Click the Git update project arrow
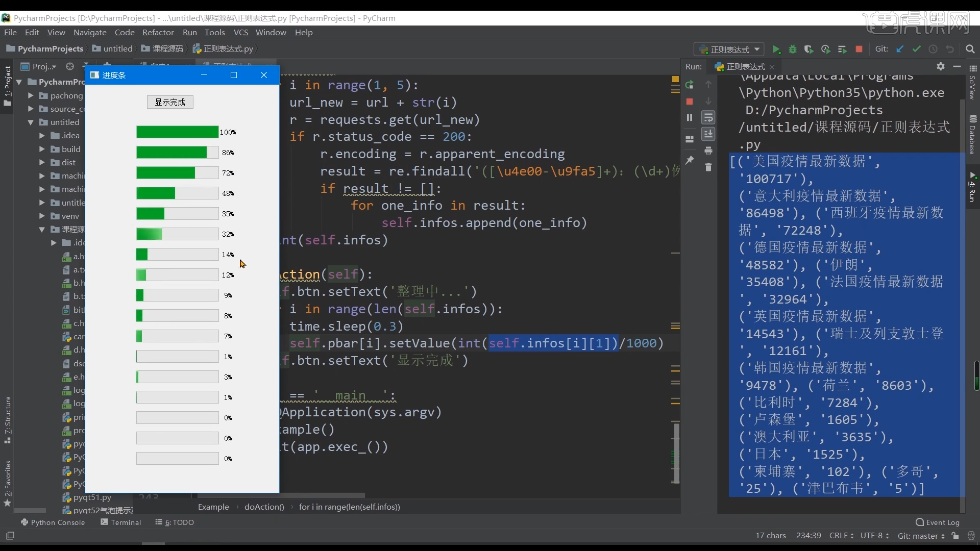The height and width of the screenshot is (551, 980). (900, 49)
